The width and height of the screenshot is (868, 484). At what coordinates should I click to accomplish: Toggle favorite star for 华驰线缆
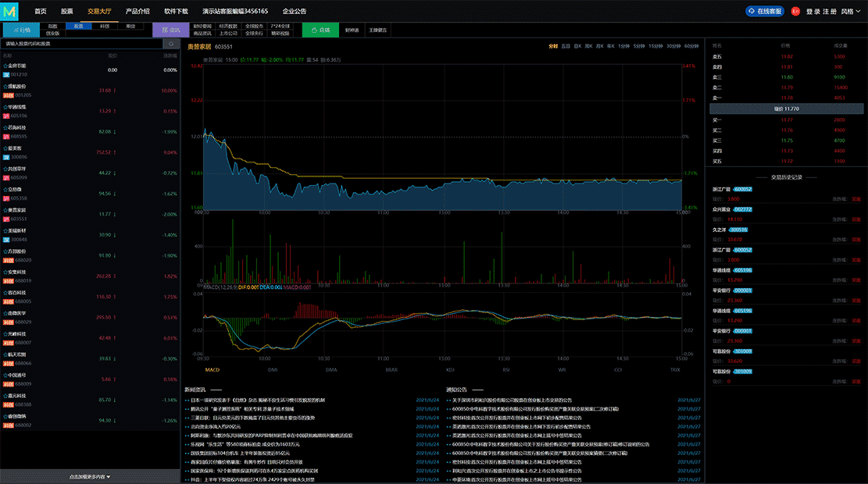pyautogui.click(x=6, y=107)
